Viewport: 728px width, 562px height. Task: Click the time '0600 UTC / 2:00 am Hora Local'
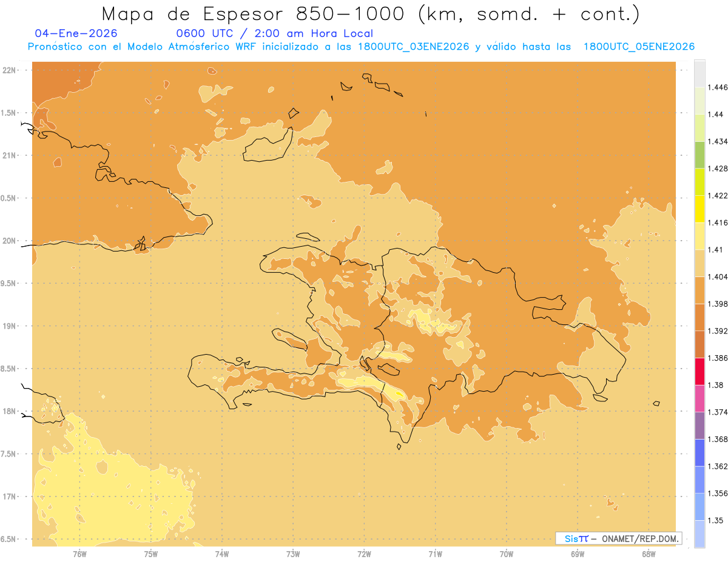[x=274, y=34]
